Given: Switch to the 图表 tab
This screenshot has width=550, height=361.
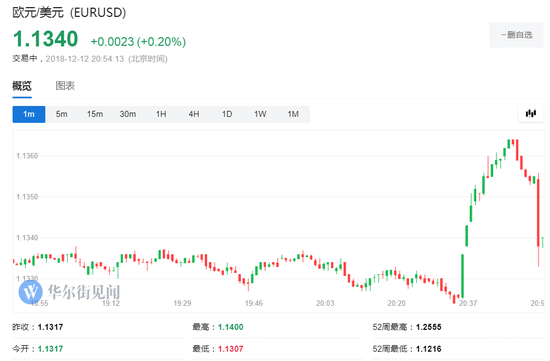Looking at the screenshot, I should [65, 86].
